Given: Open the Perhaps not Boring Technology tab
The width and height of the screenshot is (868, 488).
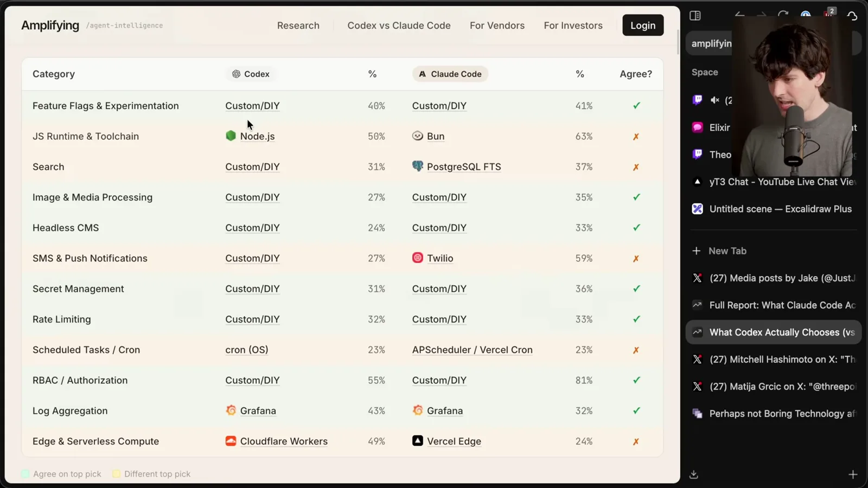Looking at the screenshot, I should pyautogui.click(x=774, y=414).
